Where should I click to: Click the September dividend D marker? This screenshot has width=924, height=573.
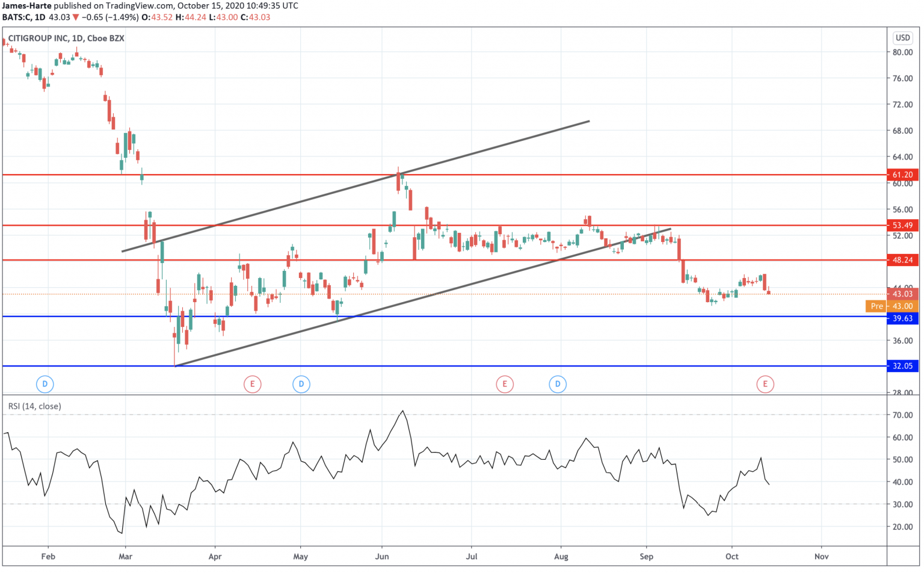[x=558, y=383]
